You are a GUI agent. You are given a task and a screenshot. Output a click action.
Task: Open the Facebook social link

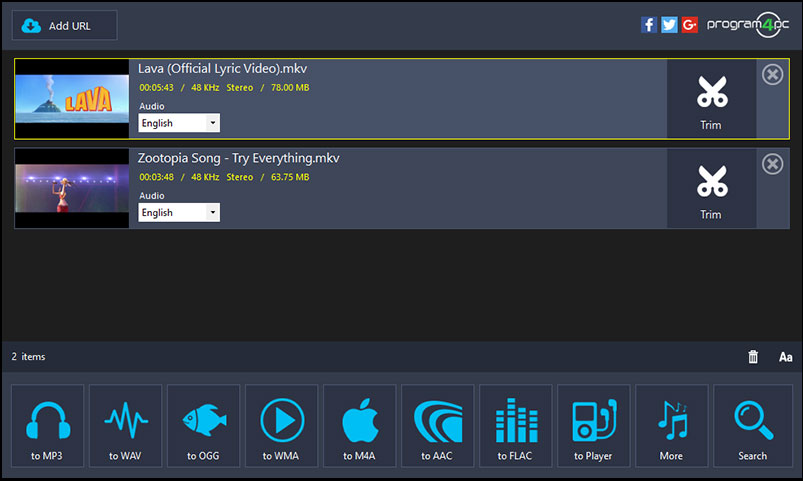[649, 25]
